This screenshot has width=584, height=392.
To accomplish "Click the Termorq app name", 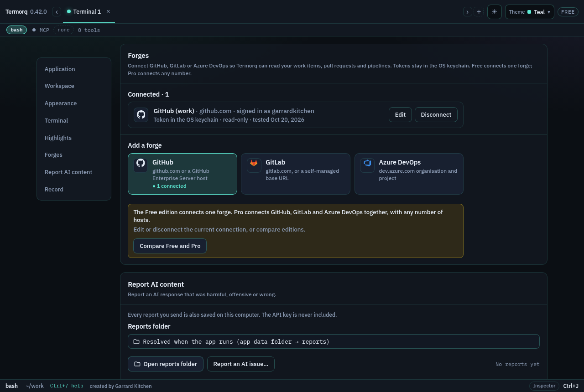I will [x=16, y=12].
